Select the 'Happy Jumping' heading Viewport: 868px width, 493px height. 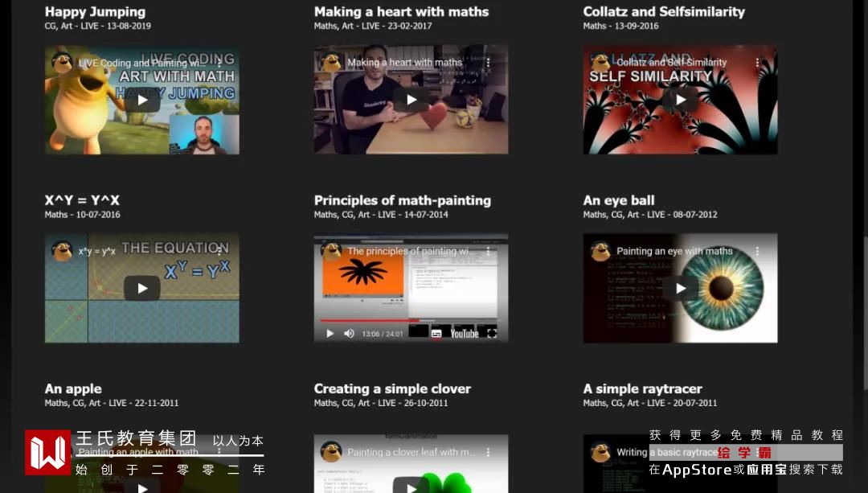[95, 11]
